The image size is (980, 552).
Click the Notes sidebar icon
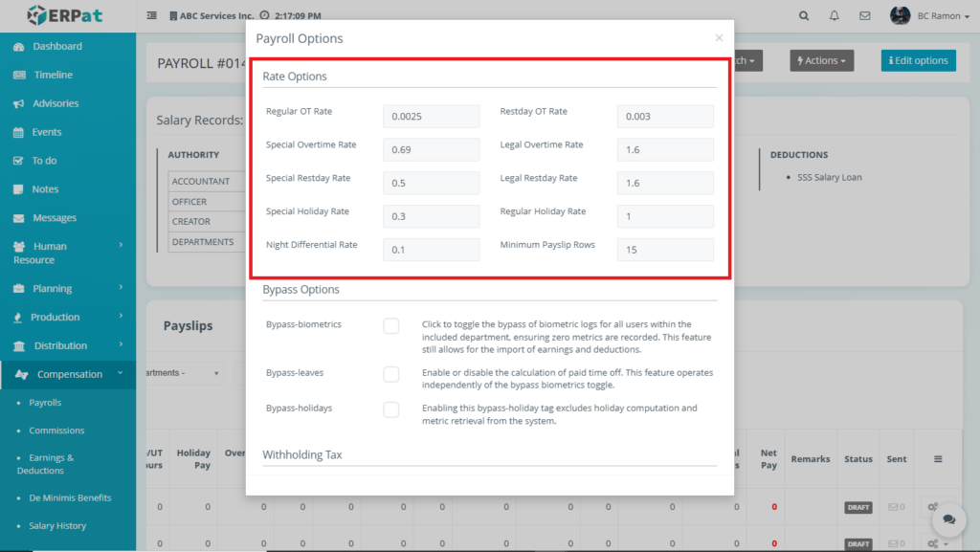point(18,189)
